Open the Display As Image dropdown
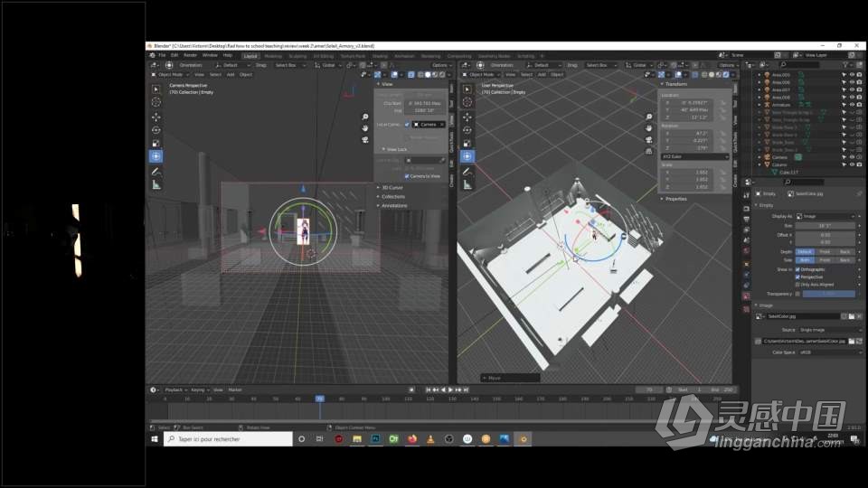 (x=826, y=216)
